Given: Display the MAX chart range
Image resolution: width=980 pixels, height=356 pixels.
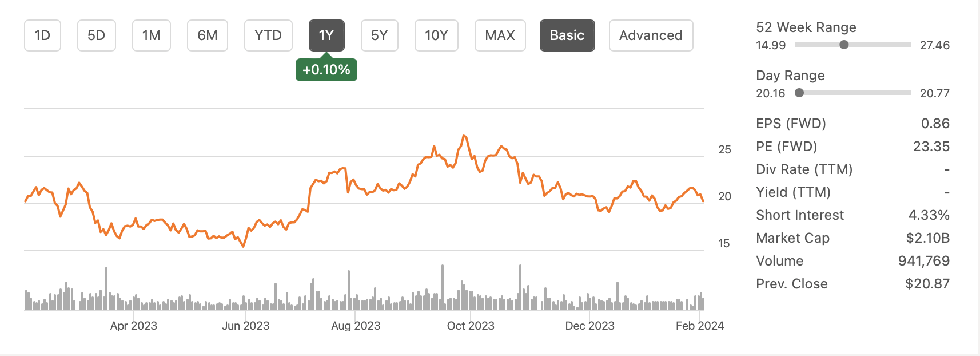Looking at the screenshot, I should coord(499,35).
